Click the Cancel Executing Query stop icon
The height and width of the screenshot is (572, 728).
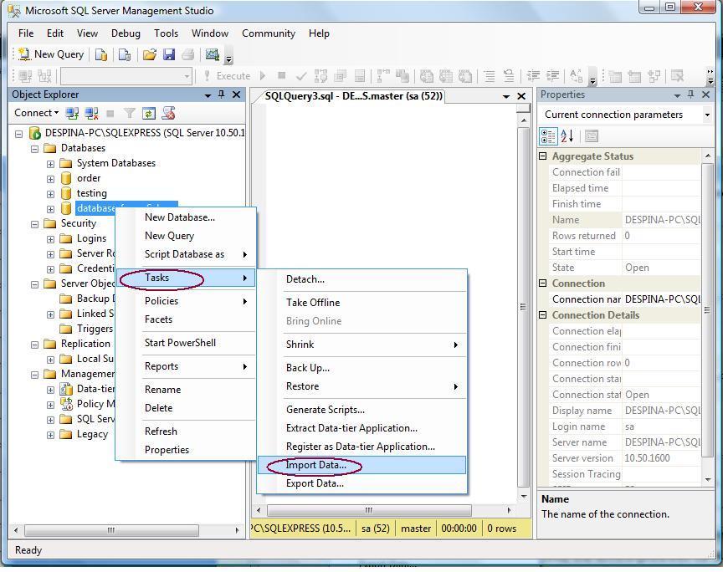click(x=281, y=75)
